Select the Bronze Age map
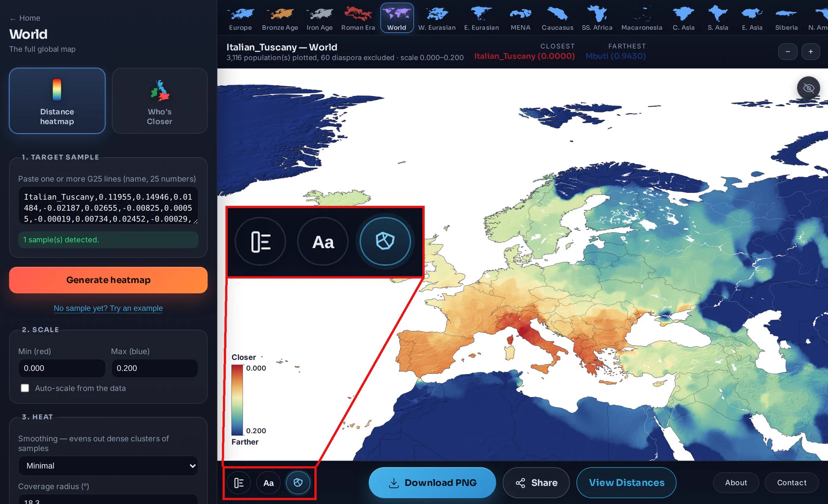The image size is (828, 504). [280, 18]
